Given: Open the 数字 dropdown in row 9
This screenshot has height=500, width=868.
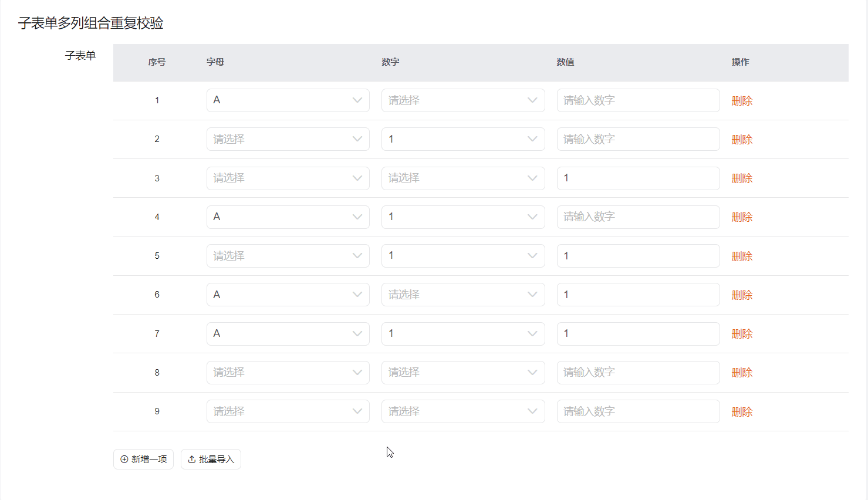Looking at the screenshot, I should point(463,411).
